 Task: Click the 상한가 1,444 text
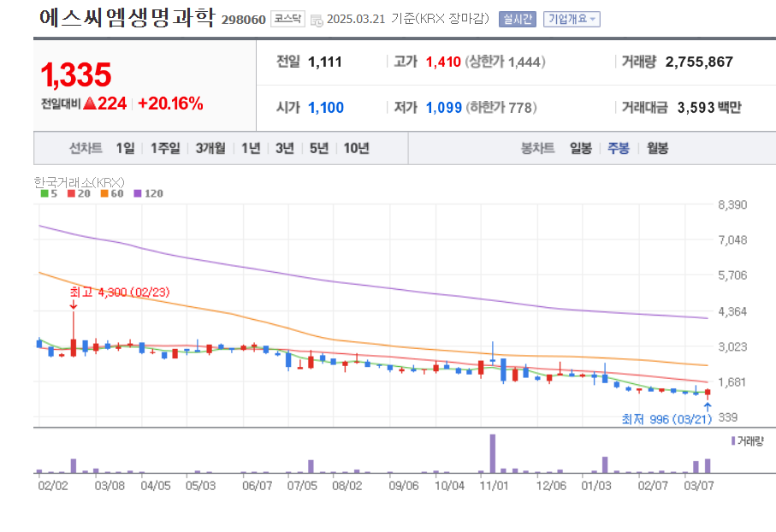(x=505, y=62)
